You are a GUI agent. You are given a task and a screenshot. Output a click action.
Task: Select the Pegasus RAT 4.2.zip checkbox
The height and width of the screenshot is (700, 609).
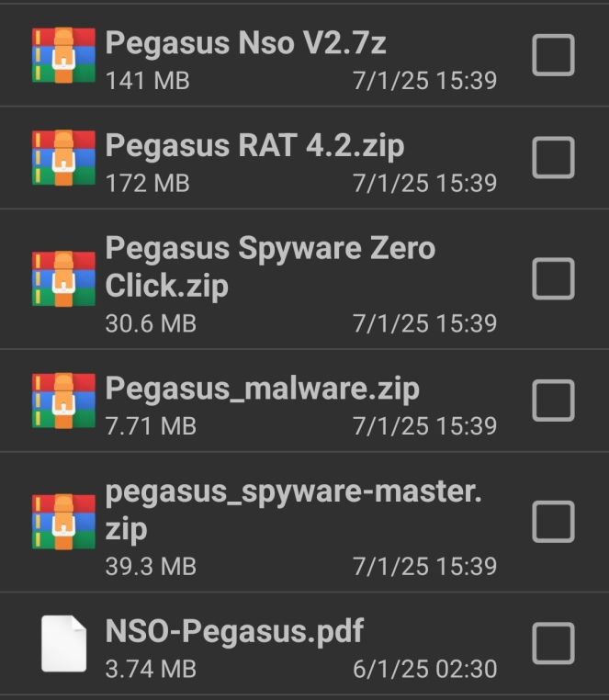click(553, 158)
